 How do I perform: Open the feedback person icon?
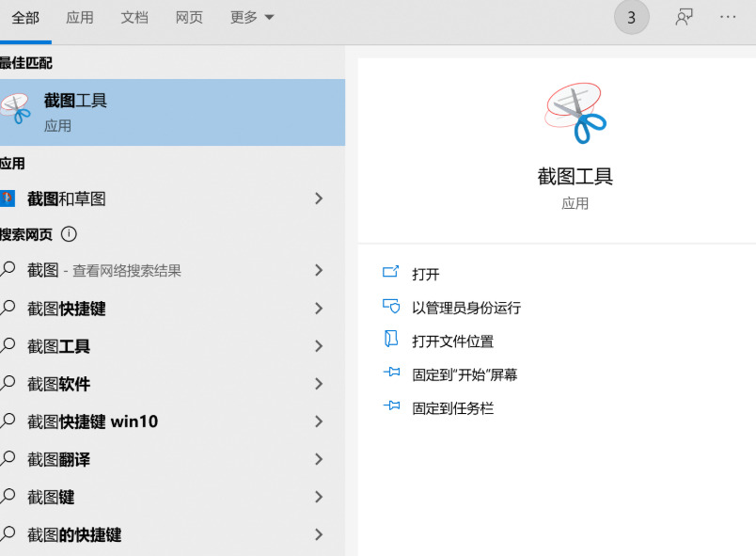click(684, 17)
